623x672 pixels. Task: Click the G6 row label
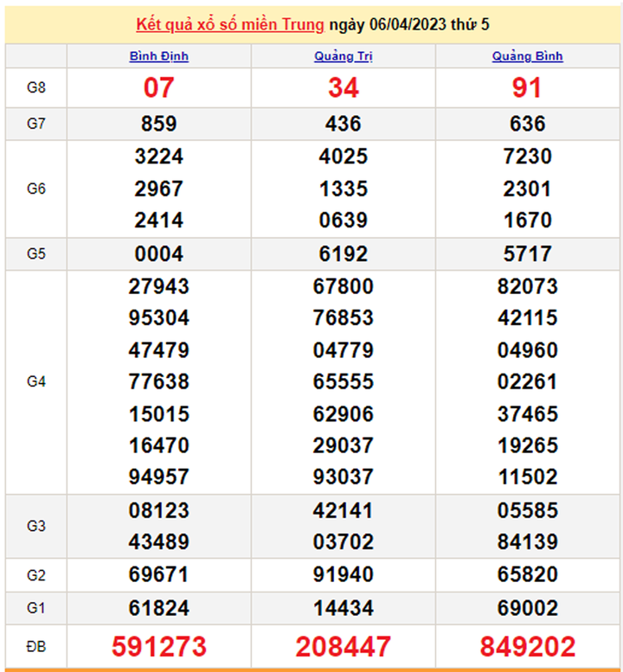pyautogui.click(x=35, y=189)
